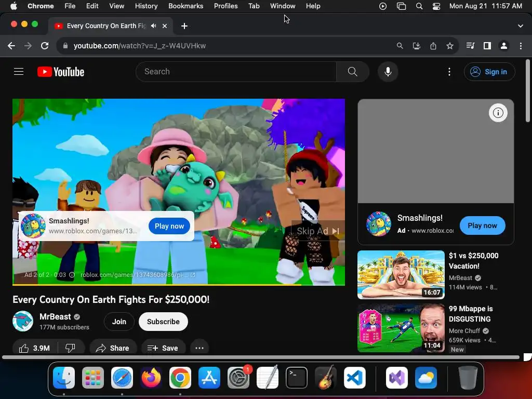Screen dimensions: 532x399
Task: Click the YouTube search magnifier button
Action: [353, 72]
